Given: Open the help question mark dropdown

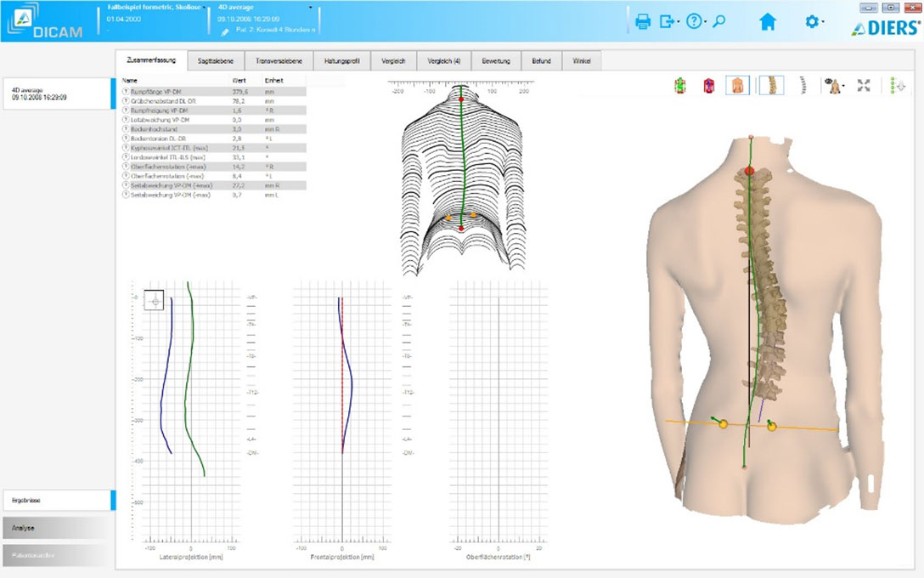Looking at the screenshot, I should coord(696,22).
